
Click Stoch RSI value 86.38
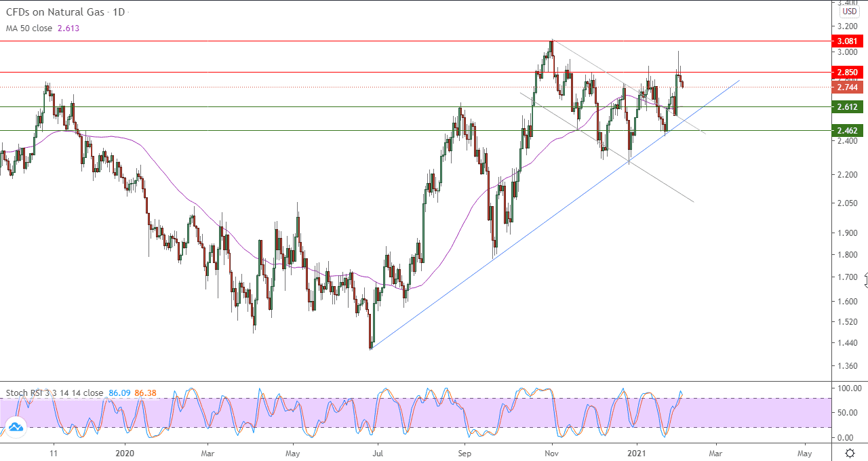146,393
